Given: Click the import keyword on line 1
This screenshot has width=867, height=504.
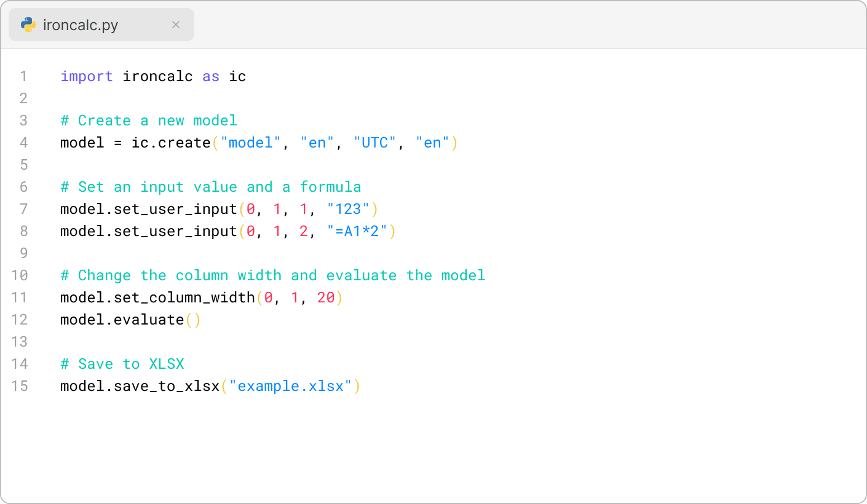Looking at the screenshot, I should [86, 76].
